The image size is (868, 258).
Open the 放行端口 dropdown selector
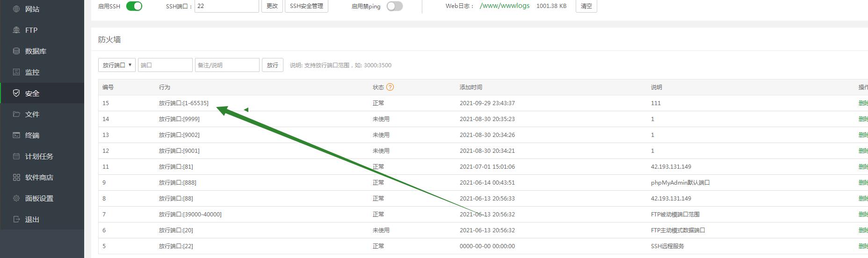(x=116, y=65)
